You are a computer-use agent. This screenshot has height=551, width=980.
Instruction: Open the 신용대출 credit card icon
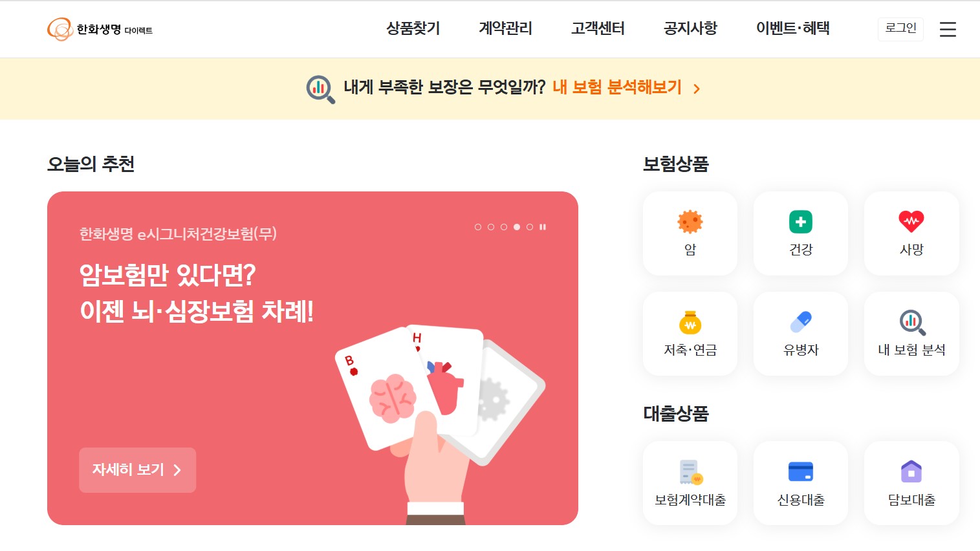click(801, 472)
